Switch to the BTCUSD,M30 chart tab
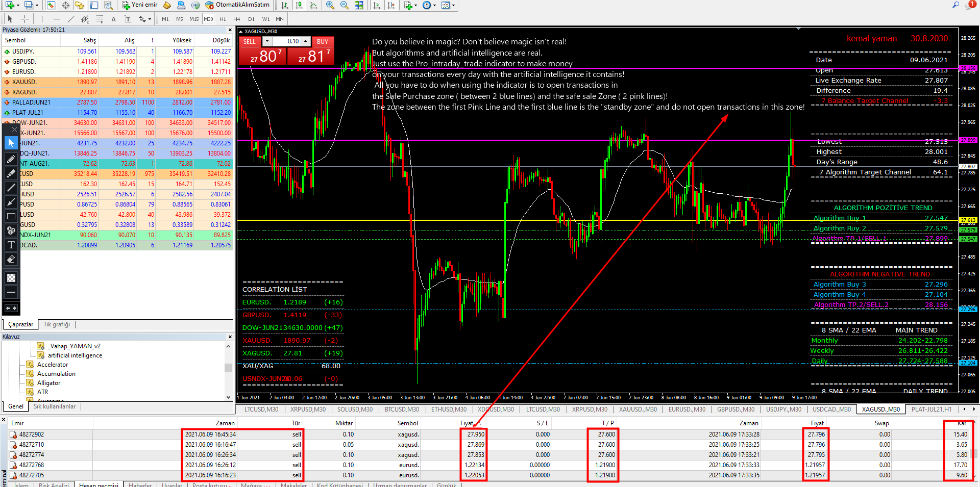The height and width of the screenshot is (487, 980). click(x=402, y=409)
